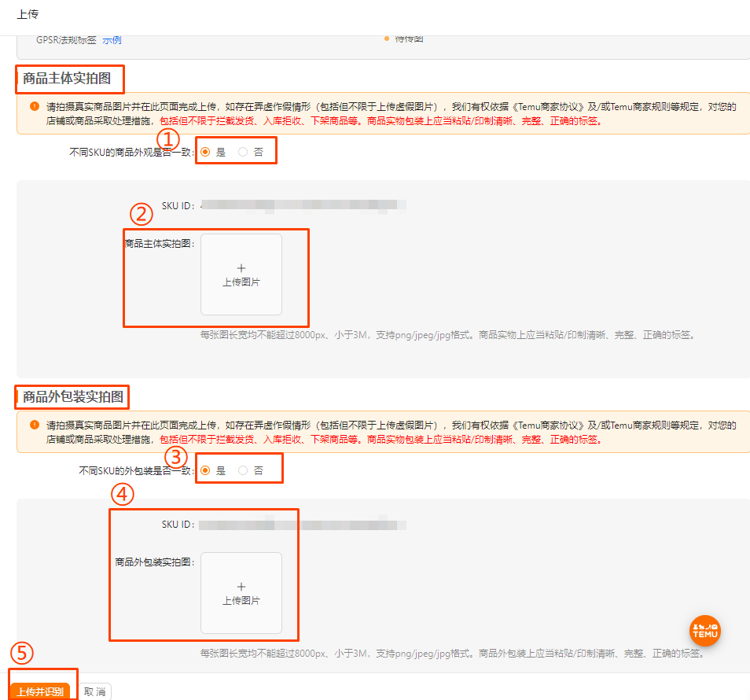This screenshot has width=750, height=700.
Task: Click the 取消 button
Action: pos(94,691)
